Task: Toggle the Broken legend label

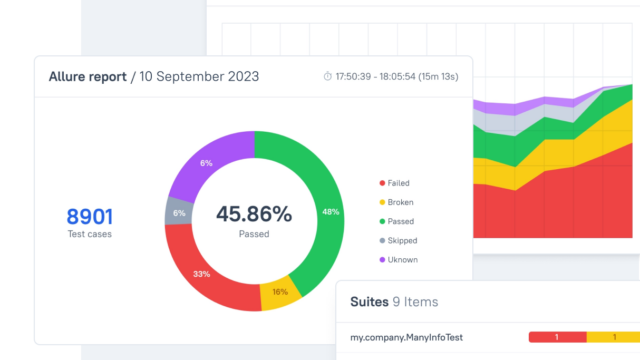Action: (400, 202)
